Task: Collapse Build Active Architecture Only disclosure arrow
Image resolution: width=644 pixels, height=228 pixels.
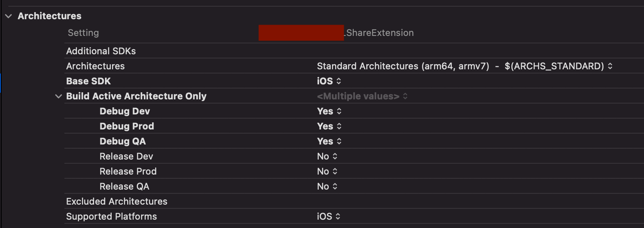Action: pos(58,96)
